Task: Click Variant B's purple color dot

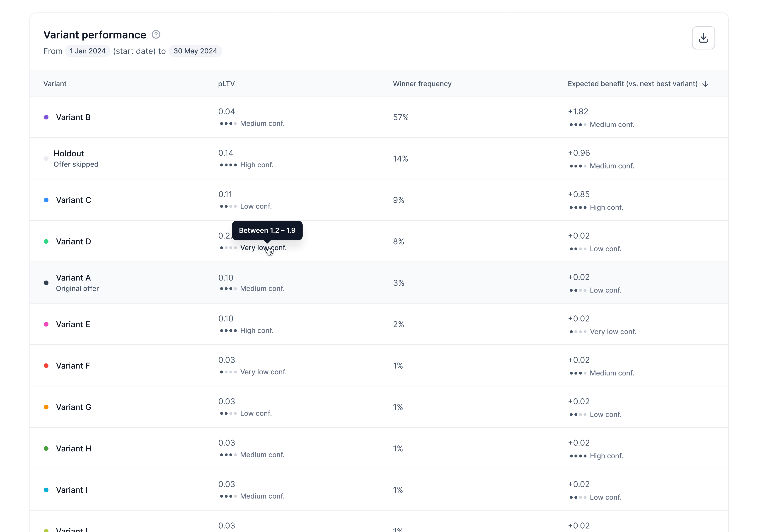Action: pos(46,117)
